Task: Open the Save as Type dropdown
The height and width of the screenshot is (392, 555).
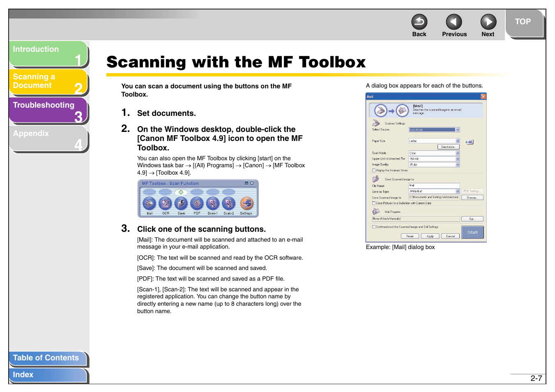Action: tap(434, 191)
